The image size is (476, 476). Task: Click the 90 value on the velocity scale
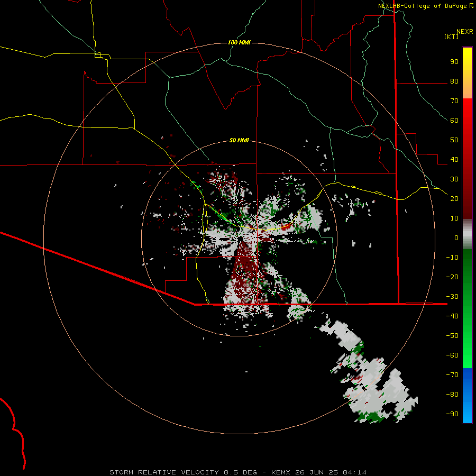[454, 62]
